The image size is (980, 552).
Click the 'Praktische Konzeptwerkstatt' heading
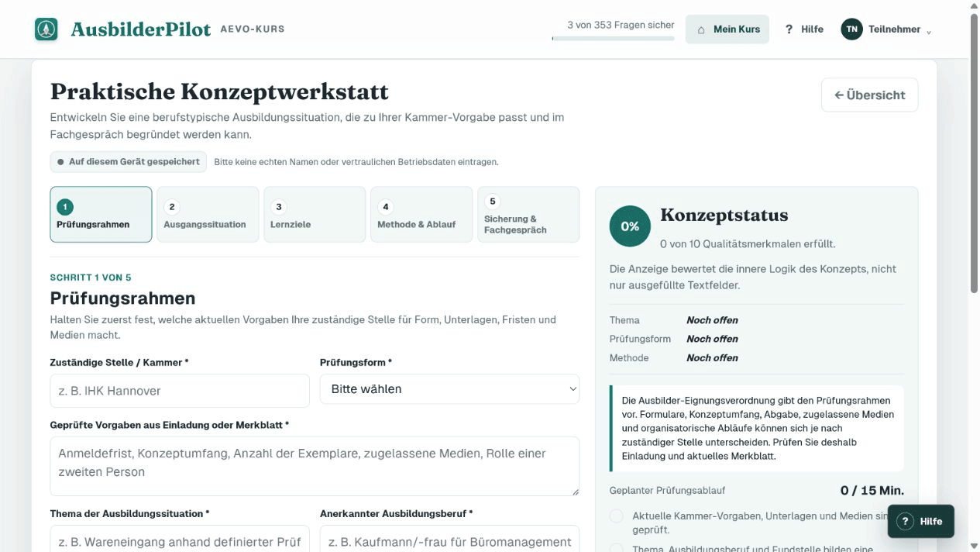tap(219, 91)
